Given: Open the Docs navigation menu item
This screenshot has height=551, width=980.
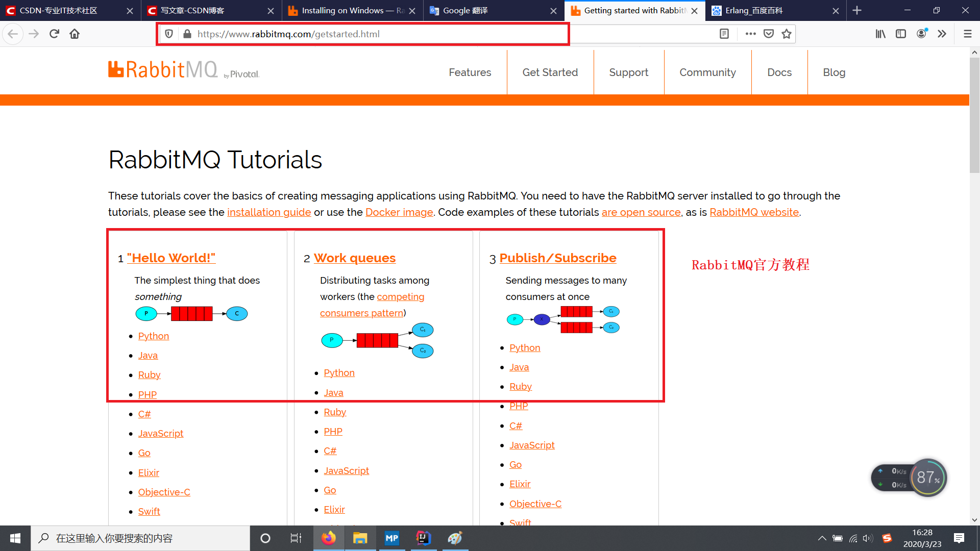Looking at the screenshot, I should 779,72.
